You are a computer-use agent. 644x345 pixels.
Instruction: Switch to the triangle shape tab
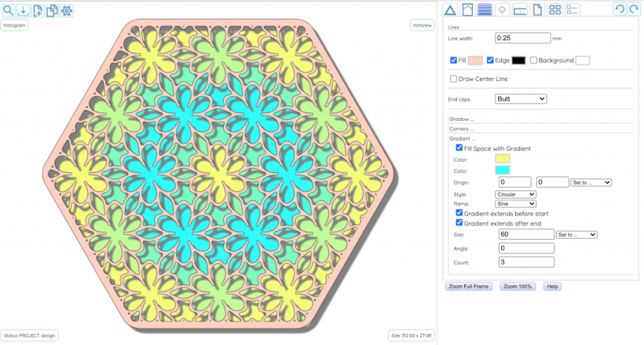point(450,10)
